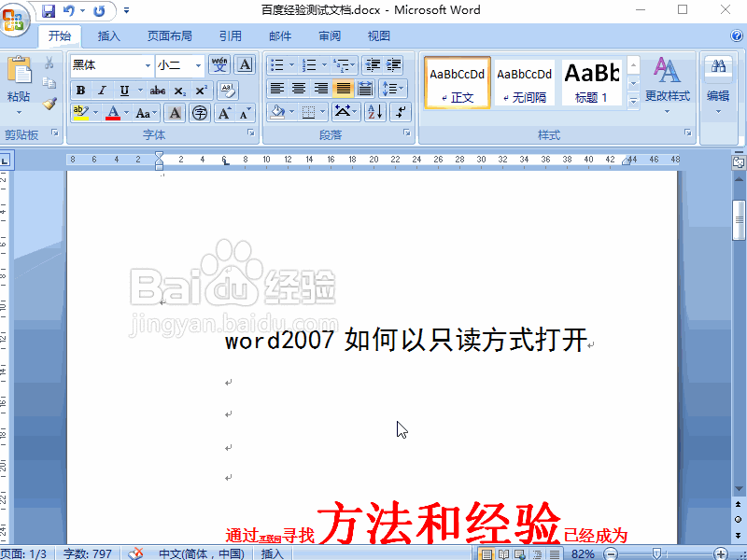This screenshot has height=560, width=747.
Task: Apply yellow text highlight color
Action: [81, 113]
